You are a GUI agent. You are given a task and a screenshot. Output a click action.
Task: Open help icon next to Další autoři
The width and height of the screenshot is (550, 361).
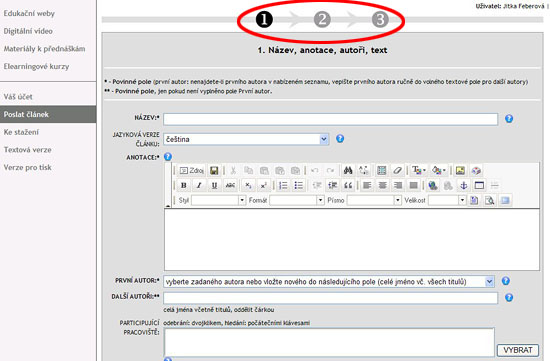click(509, 298)
